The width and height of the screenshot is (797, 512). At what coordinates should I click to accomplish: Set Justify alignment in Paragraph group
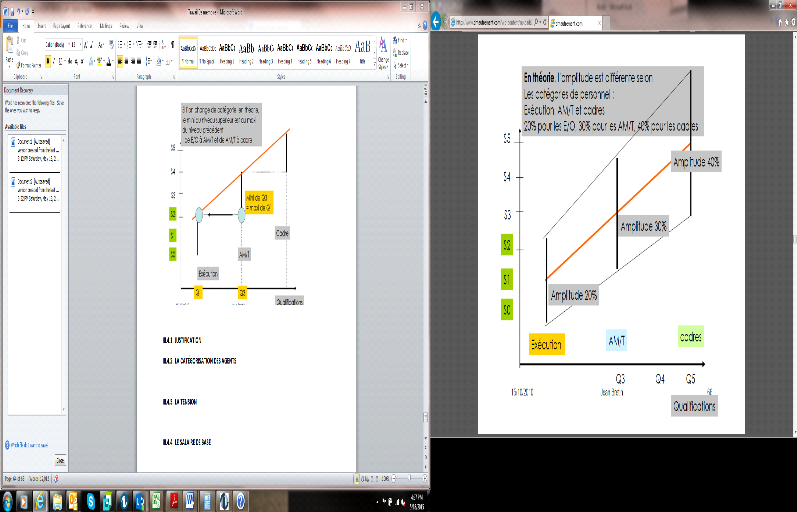pyautogui.click(x=139, y=61)
